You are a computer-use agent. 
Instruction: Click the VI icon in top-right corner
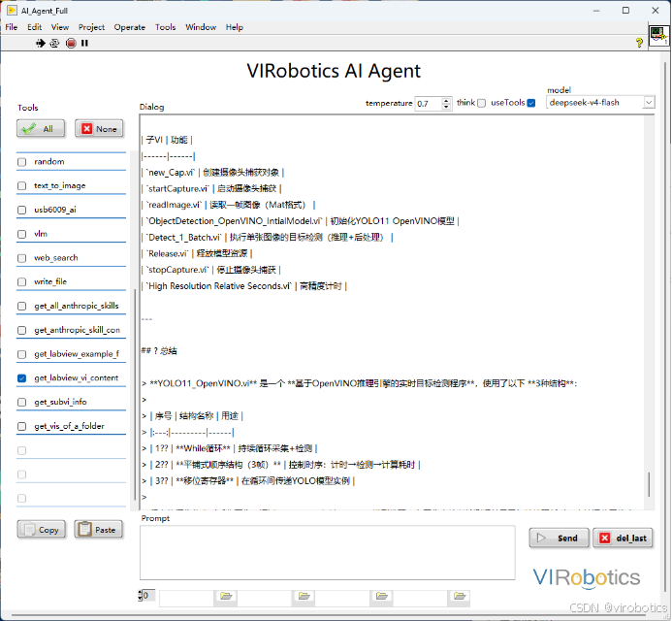click(658, 36)
